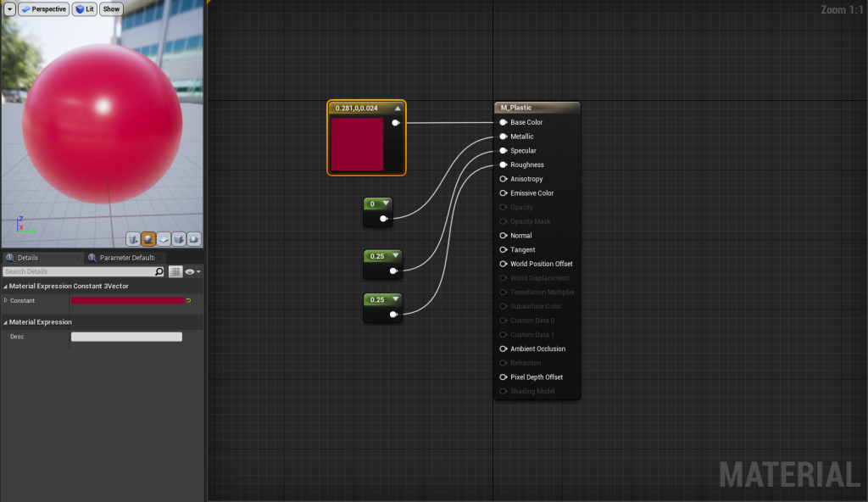Open the Show viewport menu
Viewport: 868px width, 502px height.
111,9
